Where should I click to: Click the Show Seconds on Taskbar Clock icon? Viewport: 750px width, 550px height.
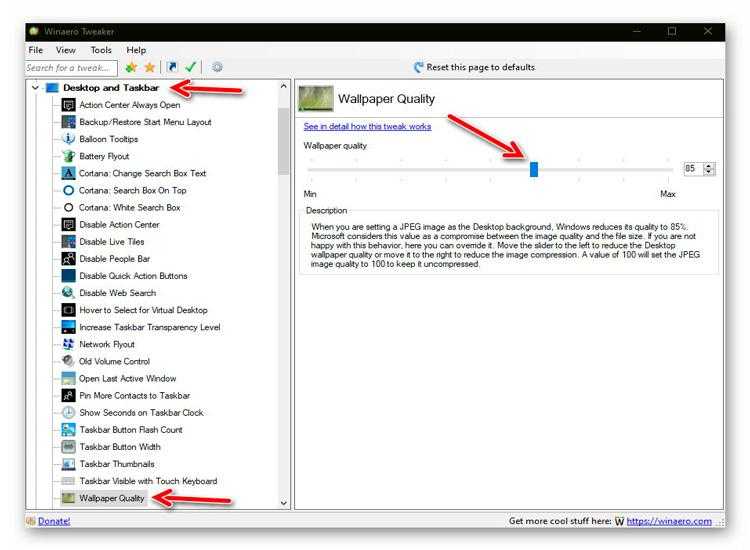point(68,413)
